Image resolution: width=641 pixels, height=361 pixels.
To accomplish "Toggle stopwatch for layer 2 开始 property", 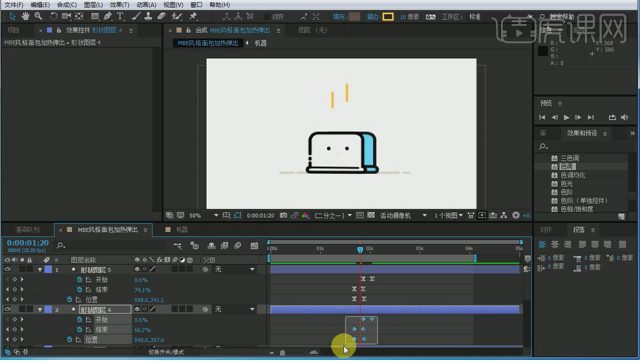I will click(x=79, y=320).
